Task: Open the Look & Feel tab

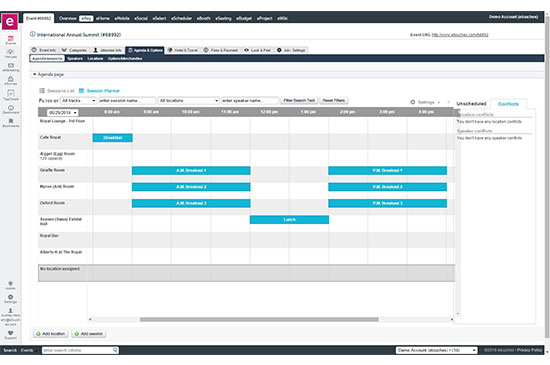Action: tap(258, 50)
